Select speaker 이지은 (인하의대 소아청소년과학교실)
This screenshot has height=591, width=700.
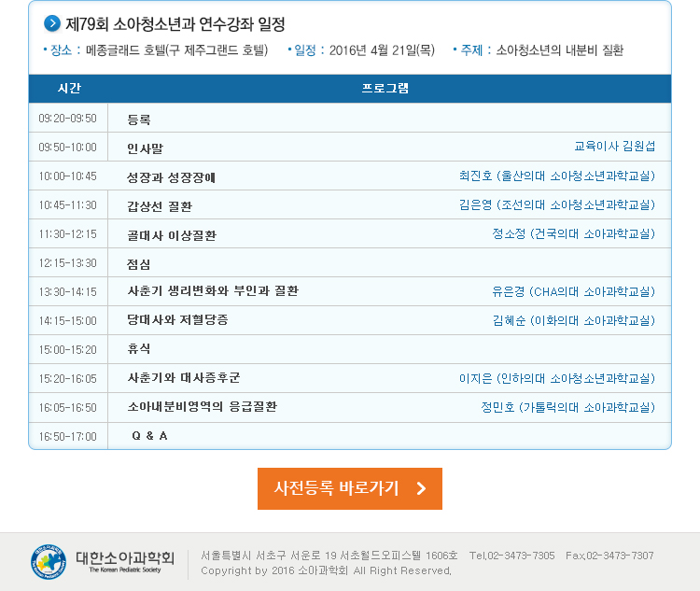(x=556, y=378)
